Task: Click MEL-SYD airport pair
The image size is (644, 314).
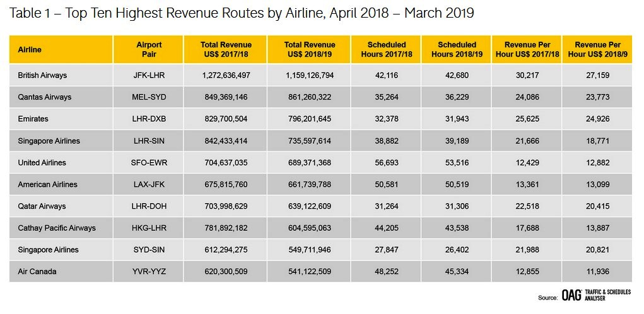Action: tap(148, 97)
